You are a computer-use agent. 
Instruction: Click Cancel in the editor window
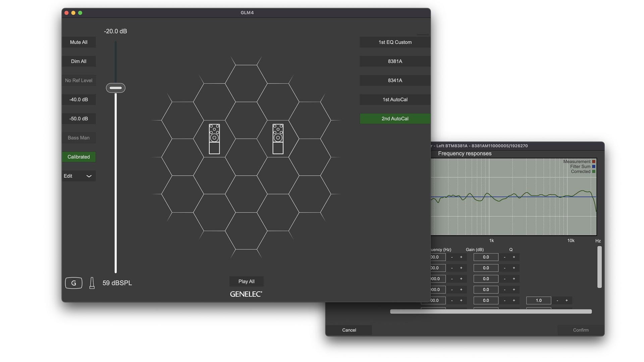pyautogui.click(x=349, y=330)
